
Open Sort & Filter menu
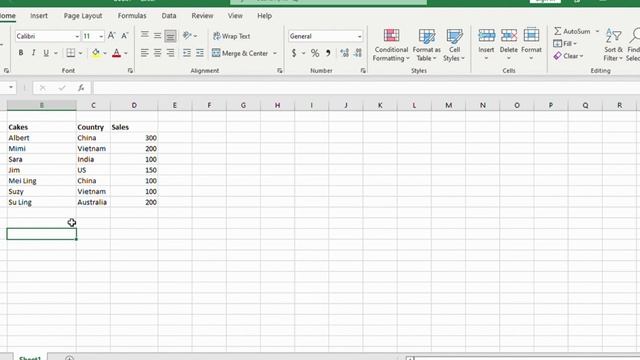click(613, 45)
